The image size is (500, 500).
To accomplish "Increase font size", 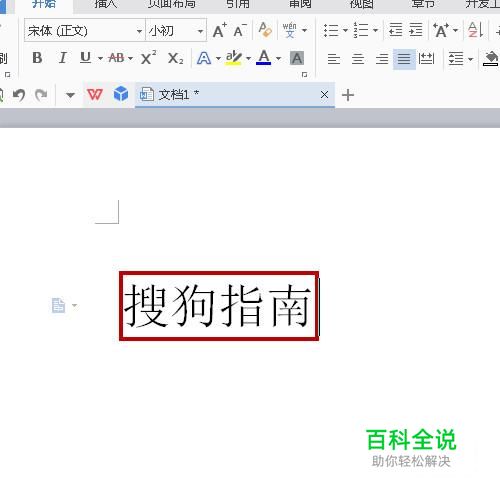I will point(220,30).
